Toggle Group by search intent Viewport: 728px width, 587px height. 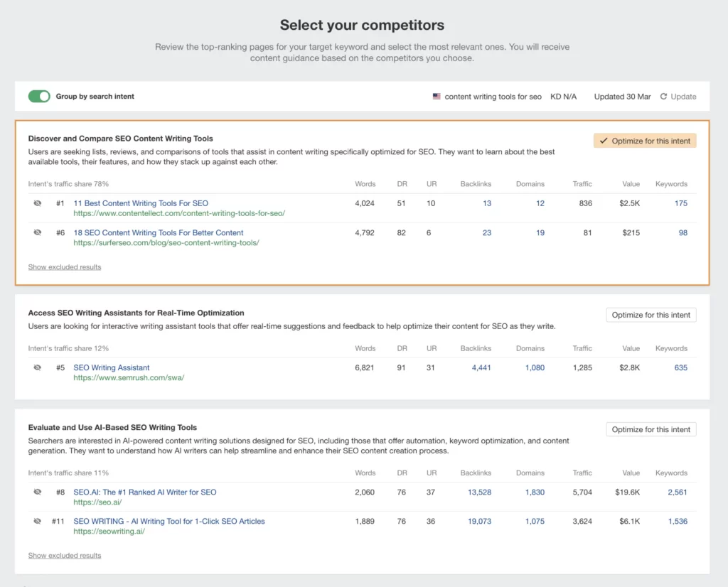pos(39,96)
